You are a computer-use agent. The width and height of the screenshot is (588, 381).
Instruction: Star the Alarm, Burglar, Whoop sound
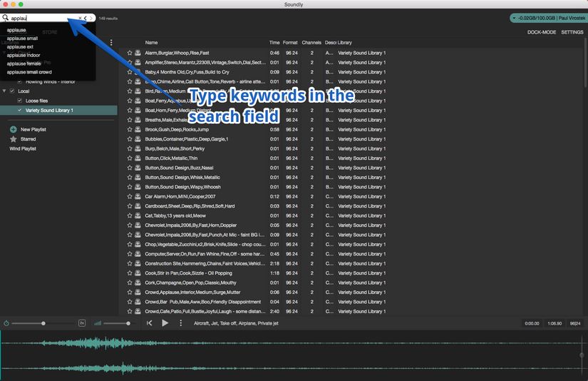[130, 53]
